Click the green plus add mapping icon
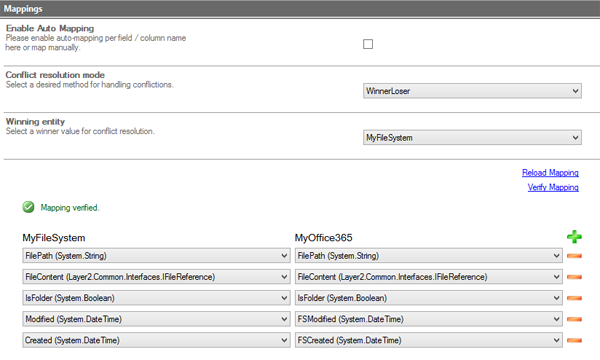The width and height of the screenshot is (600, 360). (574, 237)
